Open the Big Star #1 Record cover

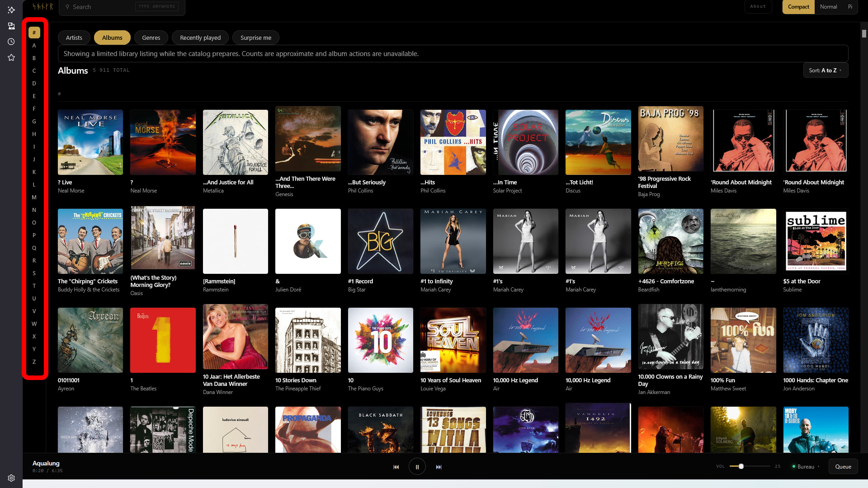(x=381, y=241)
